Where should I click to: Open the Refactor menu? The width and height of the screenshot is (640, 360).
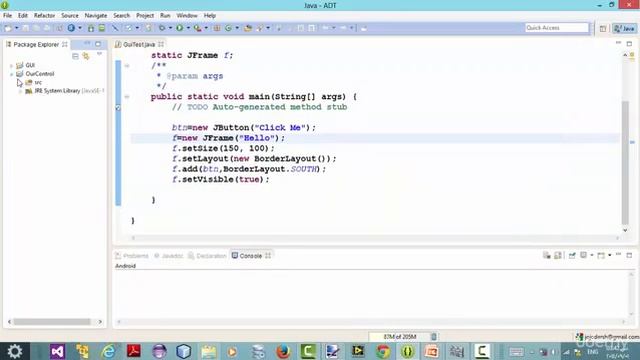click(x=44, y=16)
